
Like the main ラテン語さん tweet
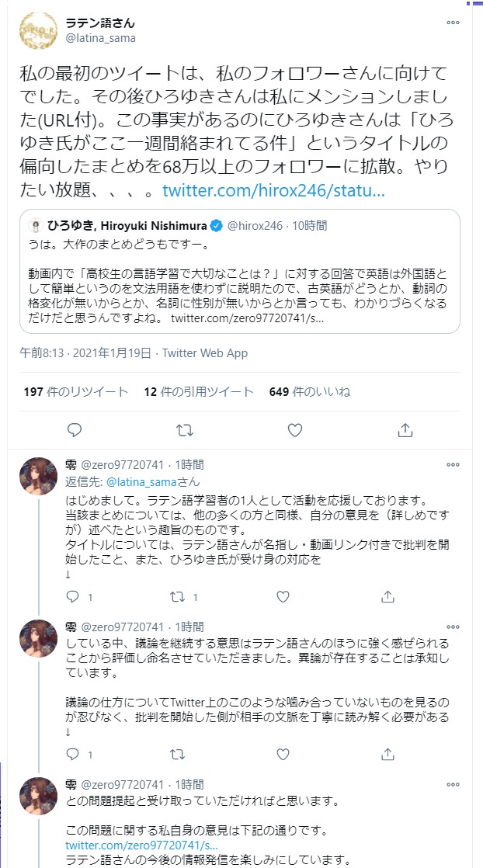tap(295, 429)
